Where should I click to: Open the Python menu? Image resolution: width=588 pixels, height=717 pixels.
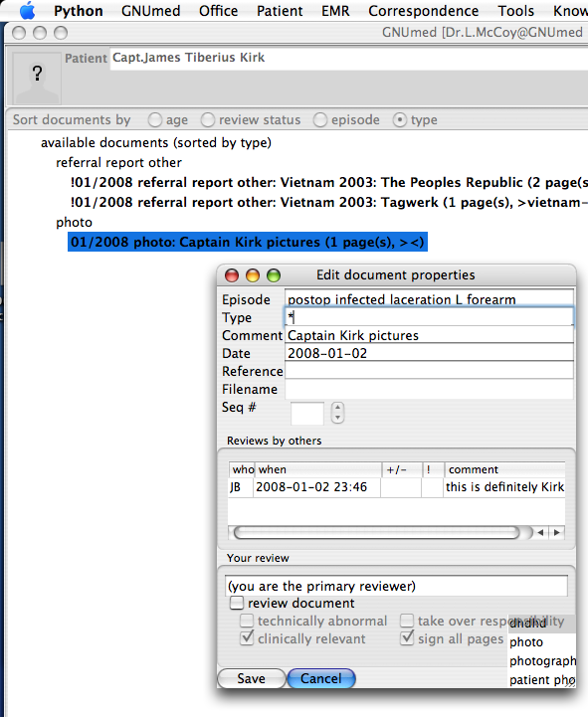click(x=79, y=11)
